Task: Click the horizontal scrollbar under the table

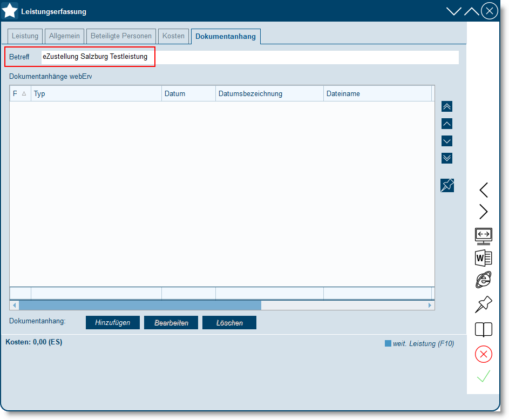Action: 140,306
